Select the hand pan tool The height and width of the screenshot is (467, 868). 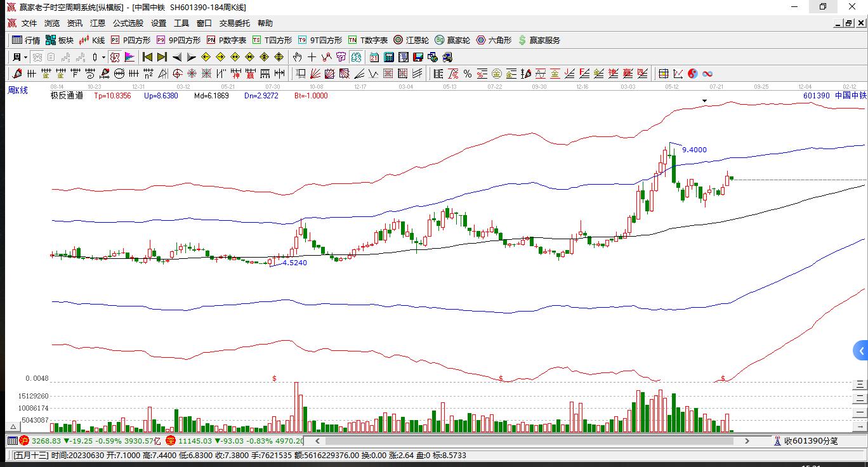point(297,57)
